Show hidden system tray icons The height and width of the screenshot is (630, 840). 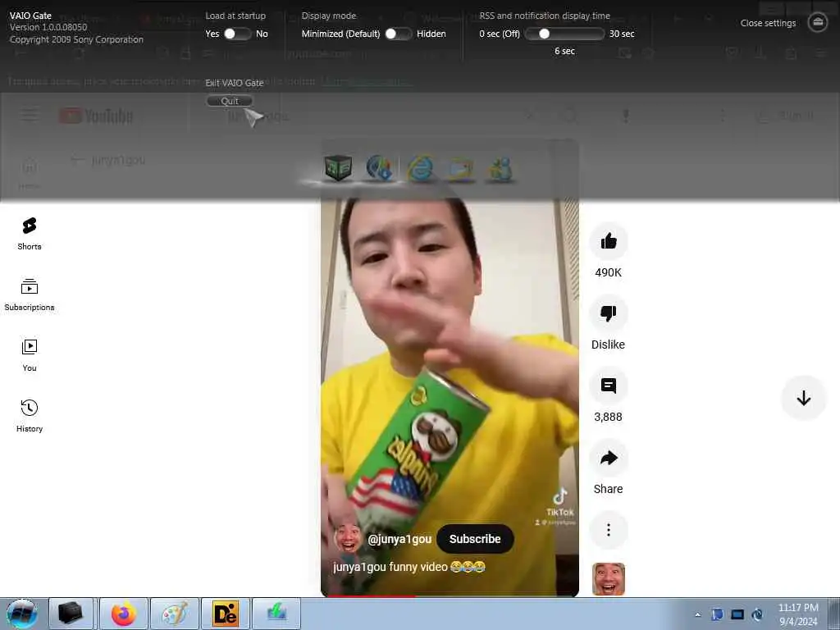pyautogui.click(x=697, y=614)
